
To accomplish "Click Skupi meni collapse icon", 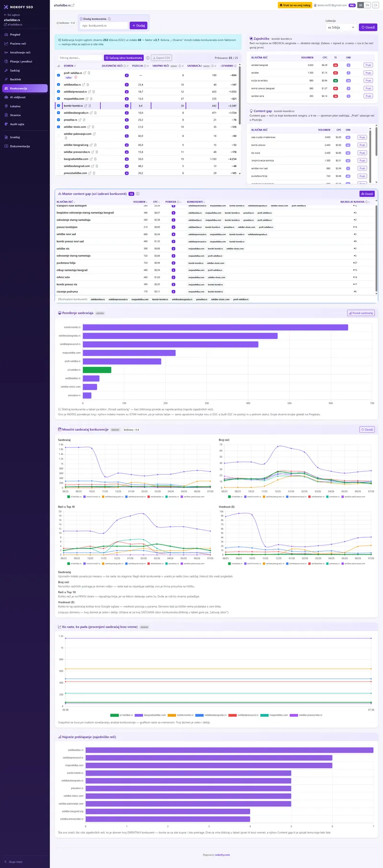I will [x=6, y=862].
